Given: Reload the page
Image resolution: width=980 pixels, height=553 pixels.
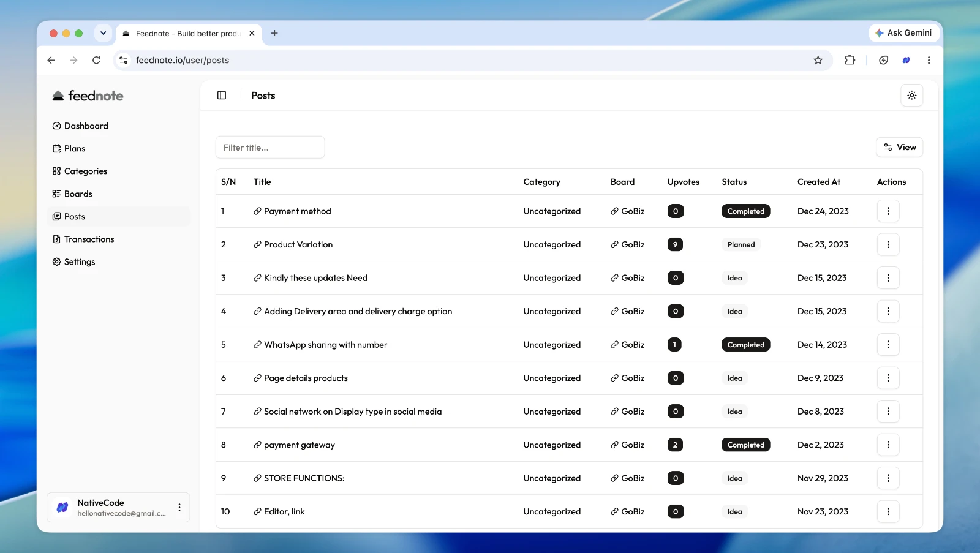Looking at the screenshot, I should tap(96, 60).
